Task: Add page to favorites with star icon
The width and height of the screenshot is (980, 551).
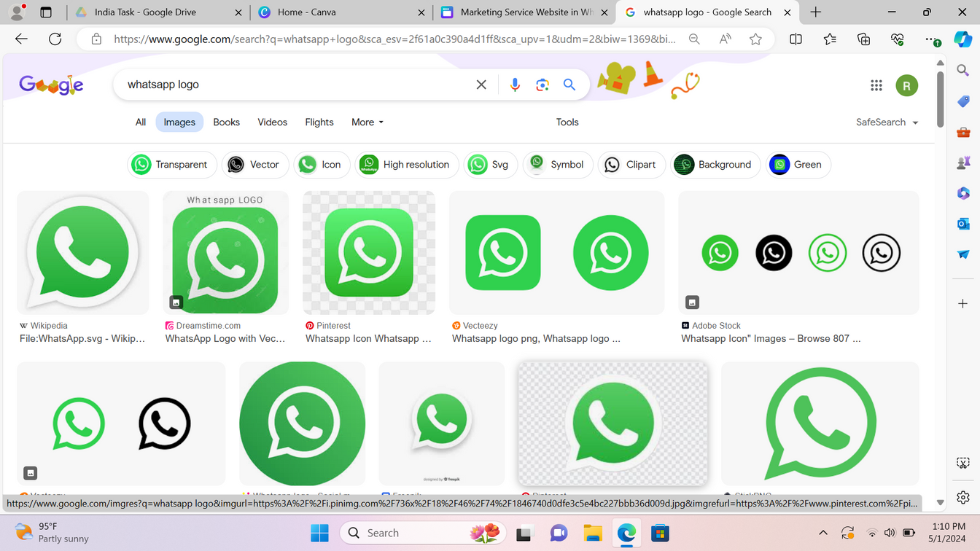Action: click(x=755, y=39)
